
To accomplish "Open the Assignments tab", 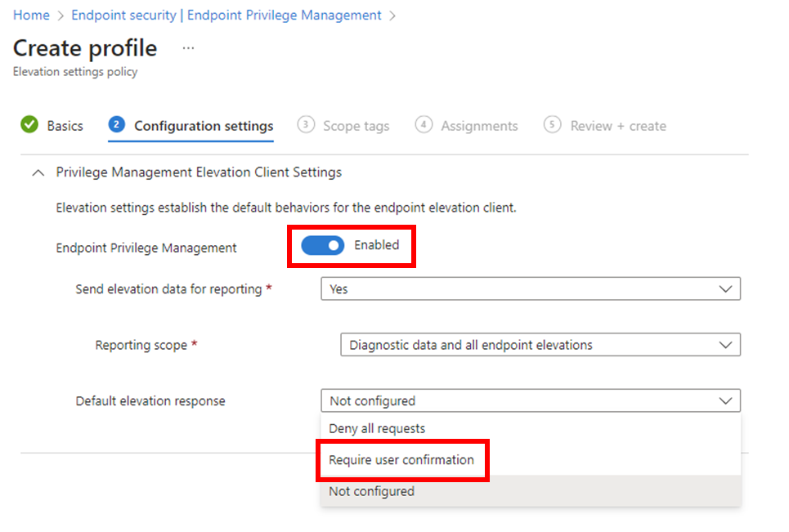I will [x=479, y=126].
